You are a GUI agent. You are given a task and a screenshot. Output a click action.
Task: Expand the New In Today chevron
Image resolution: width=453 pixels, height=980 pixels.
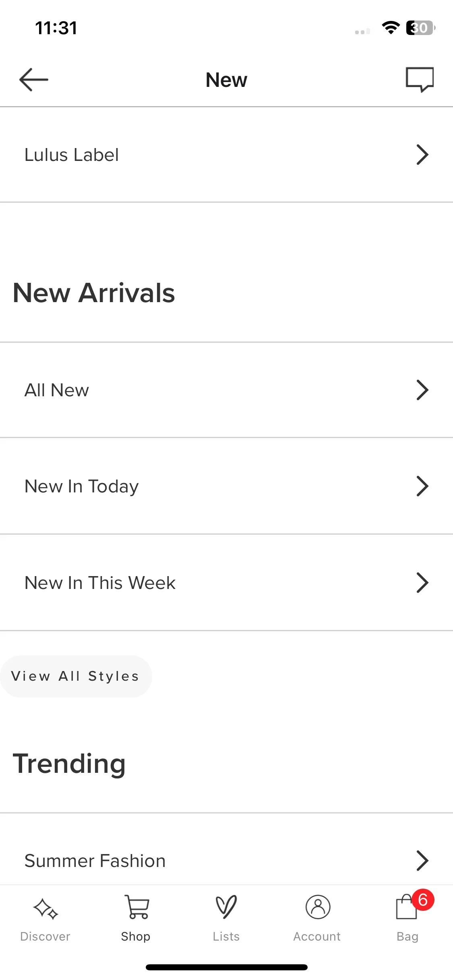point(422,486)
